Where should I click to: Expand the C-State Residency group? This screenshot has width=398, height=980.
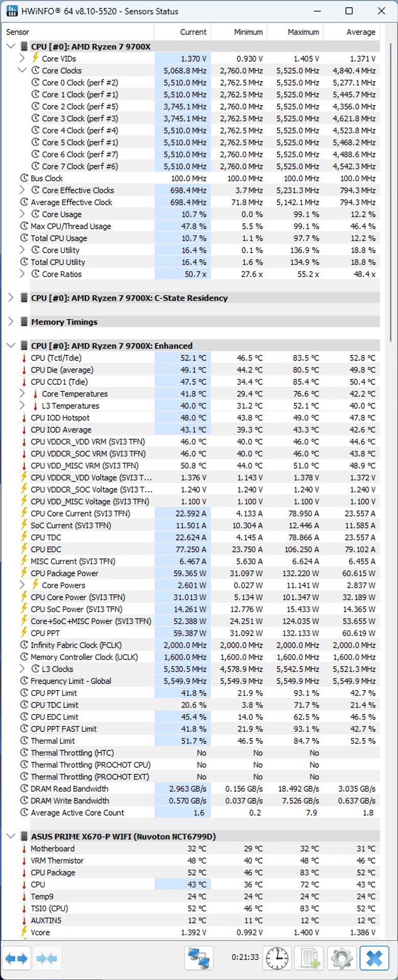11,298
